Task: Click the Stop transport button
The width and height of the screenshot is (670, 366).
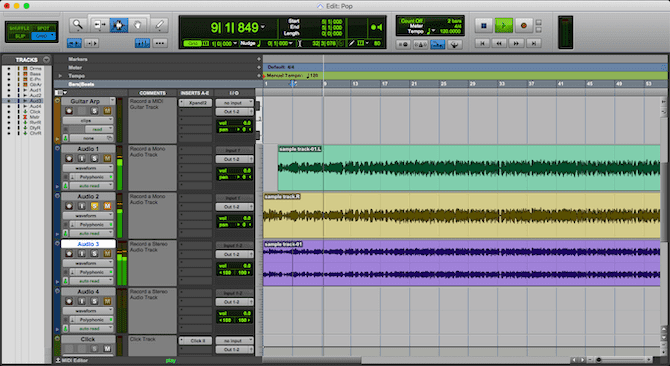Action: 484,26
